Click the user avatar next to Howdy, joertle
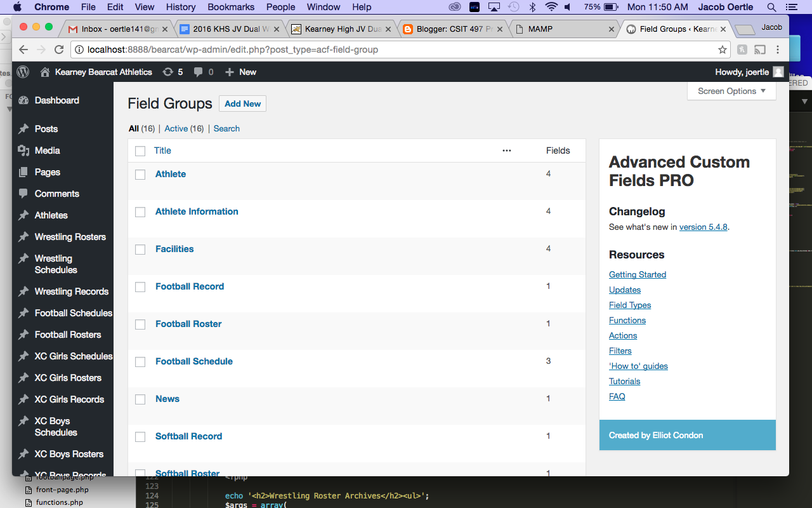The image size is (812, 508). [x=778, y=72]
